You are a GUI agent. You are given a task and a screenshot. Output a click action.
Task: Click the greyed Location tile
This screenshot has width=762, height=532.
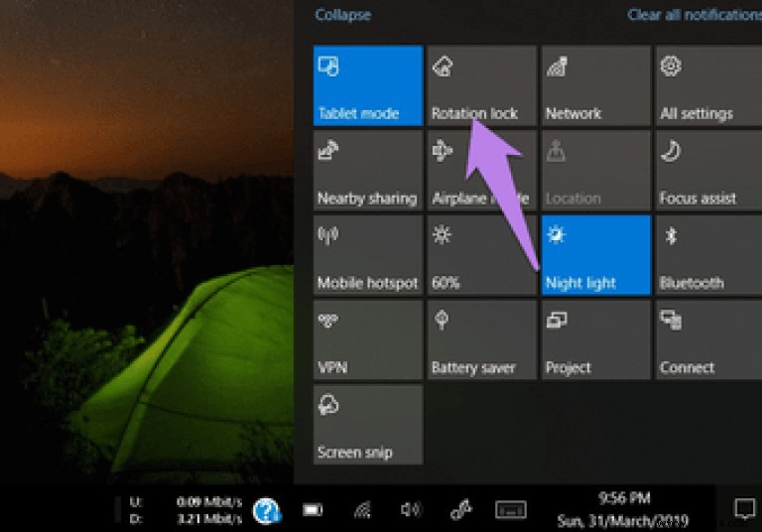pyautogui.click(x=595, y=170)
